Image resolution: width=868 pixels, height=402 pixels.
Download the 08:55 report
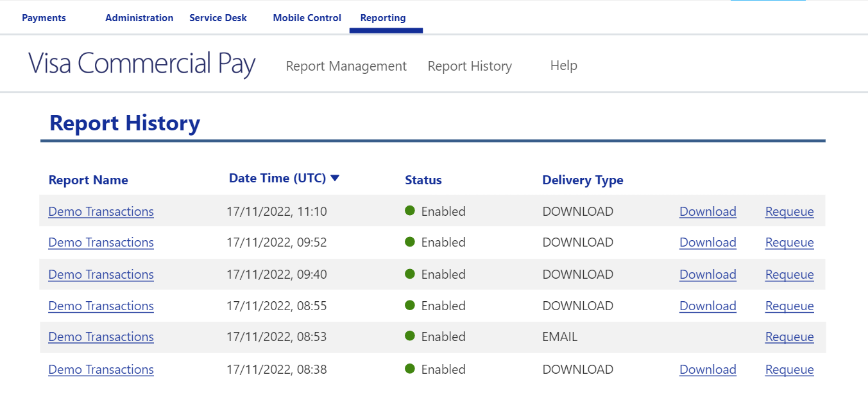[x=708, y=306]
